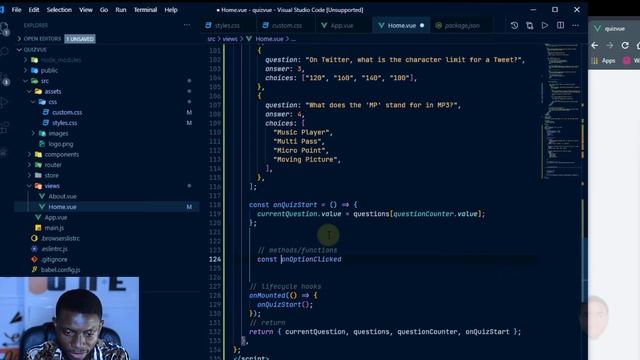Expand the router folder
Image resolution: width=640 pixels, height=360 pixels.
(x=53, y=165)
